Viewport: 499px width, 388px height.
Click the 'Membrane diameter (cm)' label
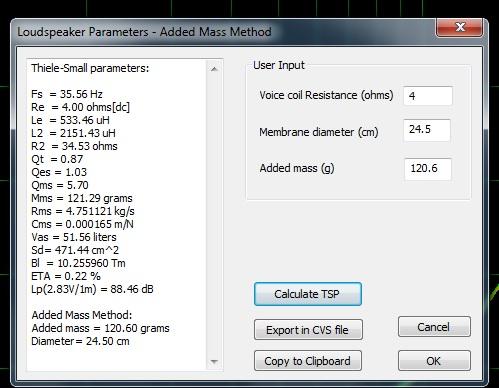tap(319, 132)
